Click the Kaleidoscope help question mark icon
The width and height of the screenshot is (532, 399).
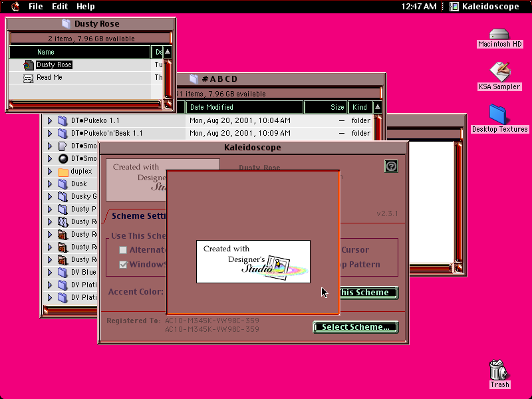point(391,166)
